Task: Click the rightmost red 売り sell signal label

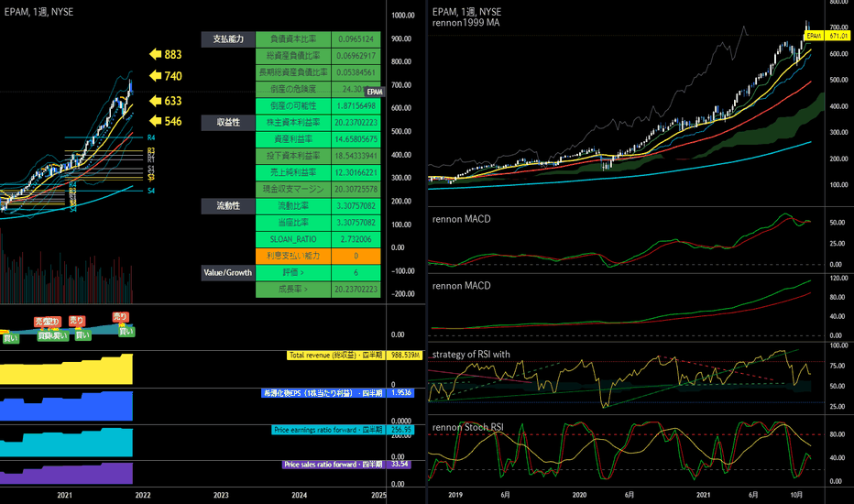Action: [x=120, y=316]
